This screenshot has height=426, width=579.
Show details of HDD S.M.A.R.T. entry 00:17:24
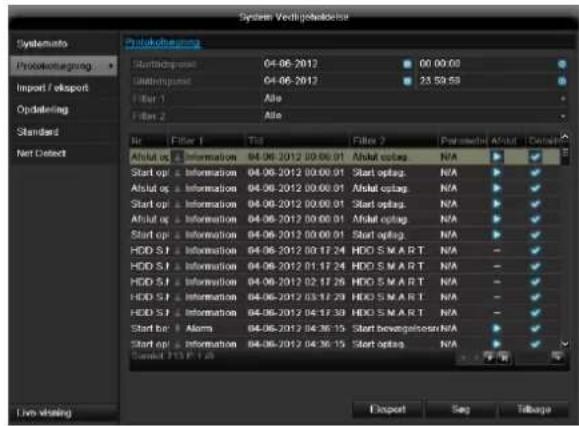pos(535,251)
